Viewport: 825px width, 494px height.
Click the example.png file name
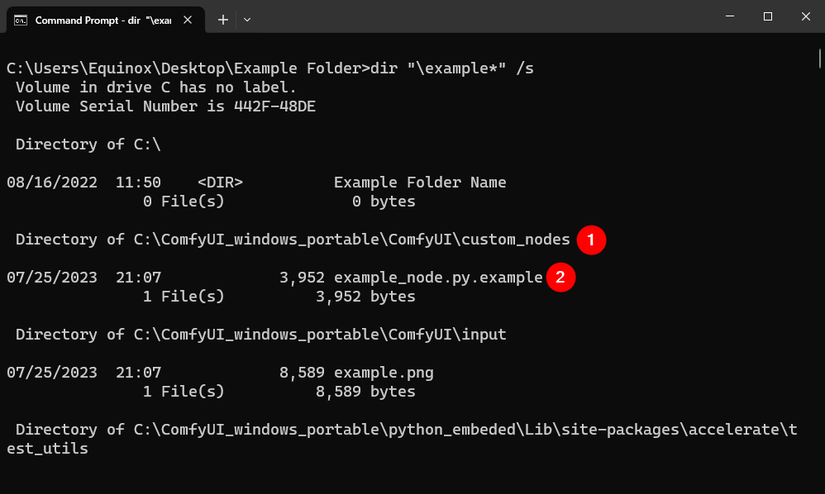[x=384, y=373]
